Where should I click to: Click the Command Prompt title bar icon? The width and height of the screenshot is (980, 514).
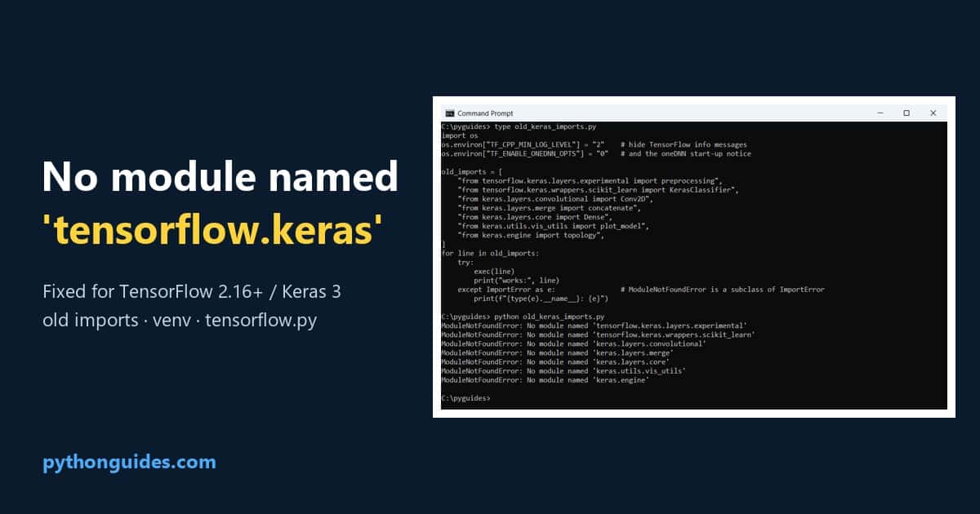tap(448, 113)
